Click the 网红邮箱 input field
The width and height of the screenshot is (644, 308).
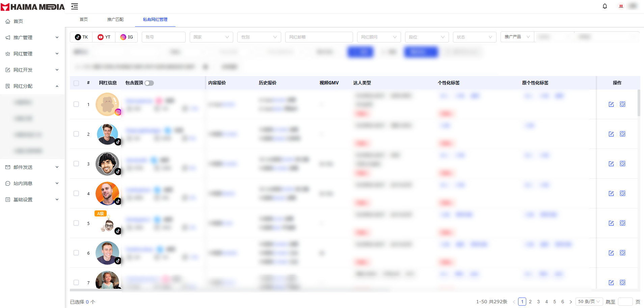(319, 37)
